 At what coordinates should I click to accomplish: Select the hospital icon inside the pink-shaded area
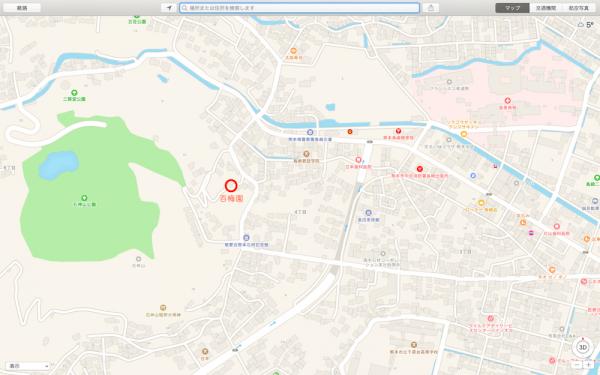point(508,101)
